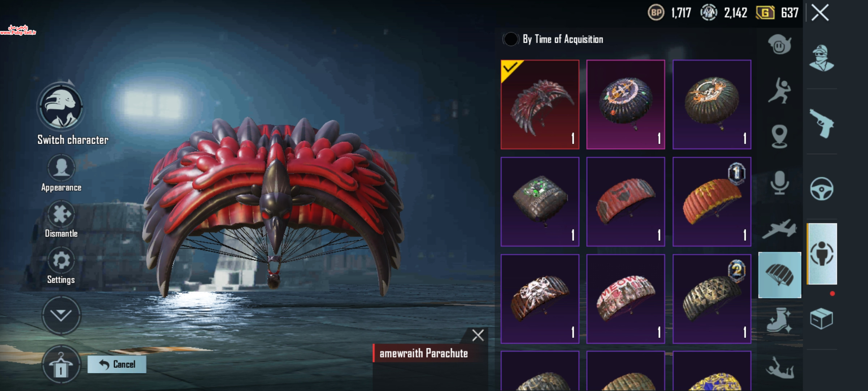Close the Flamewraith Parachute name popup
Screen dimensions: 868x391
coord(478,335)
